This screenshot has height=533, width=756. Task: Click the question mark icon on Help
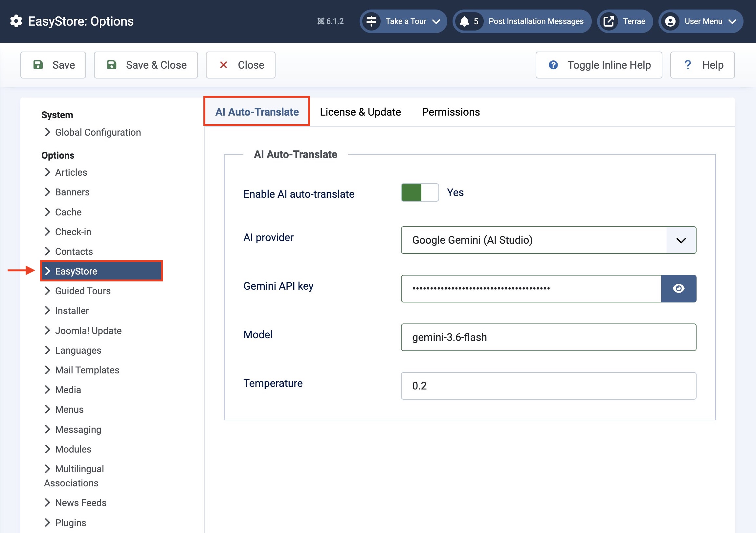click(x=687, y=65)
